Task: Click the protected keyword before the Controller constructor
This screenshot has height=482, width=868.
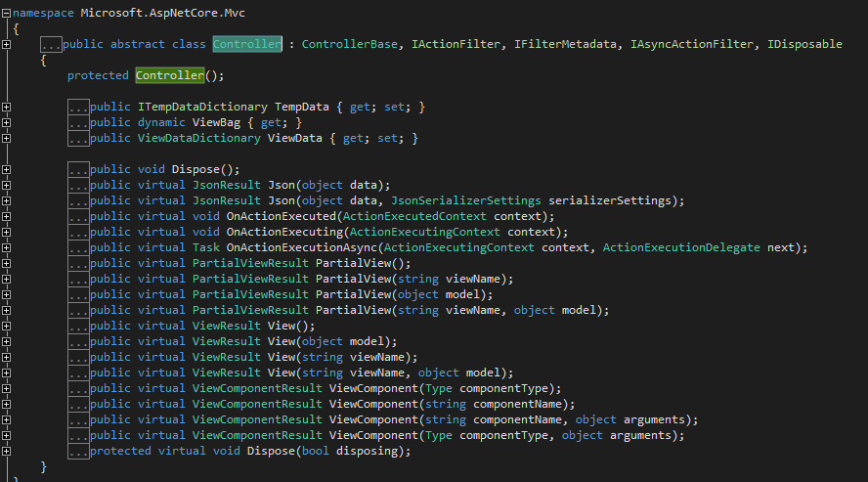Action: (98, 75)
